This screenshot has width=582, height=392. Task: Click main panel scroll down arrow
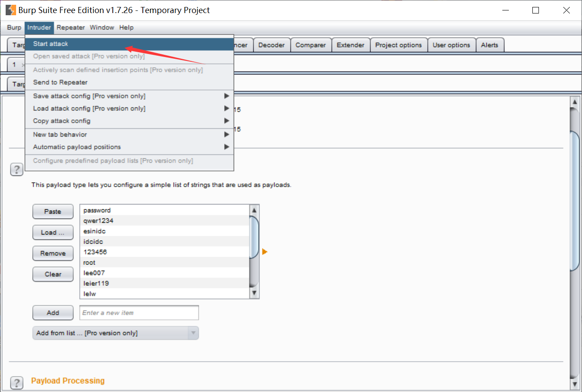click(575, 384)
